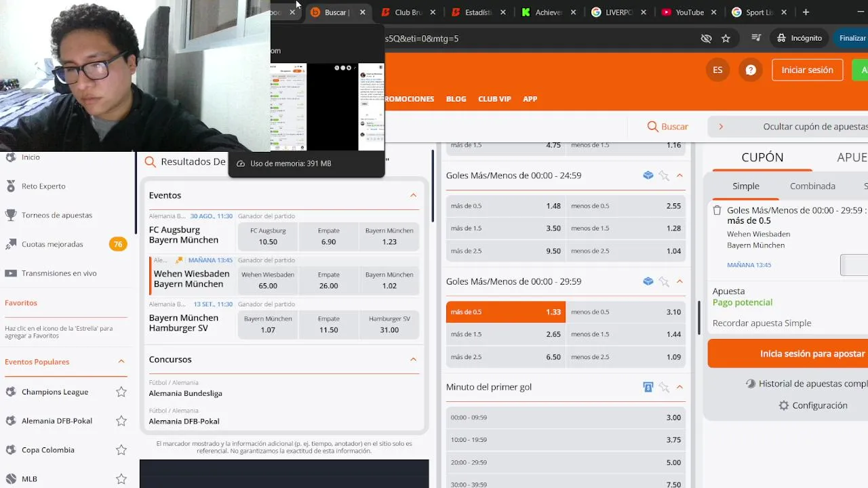Click the Iniciar sesión button
The height and width of the screenshot is (488, 868).
pyautogui.click(x=807, y=70)
